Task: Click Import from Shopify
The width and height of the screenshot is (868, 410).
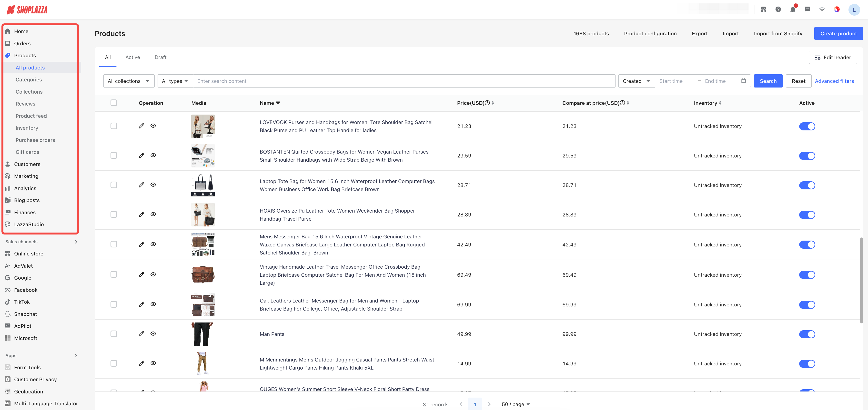Action: point(778,33)
